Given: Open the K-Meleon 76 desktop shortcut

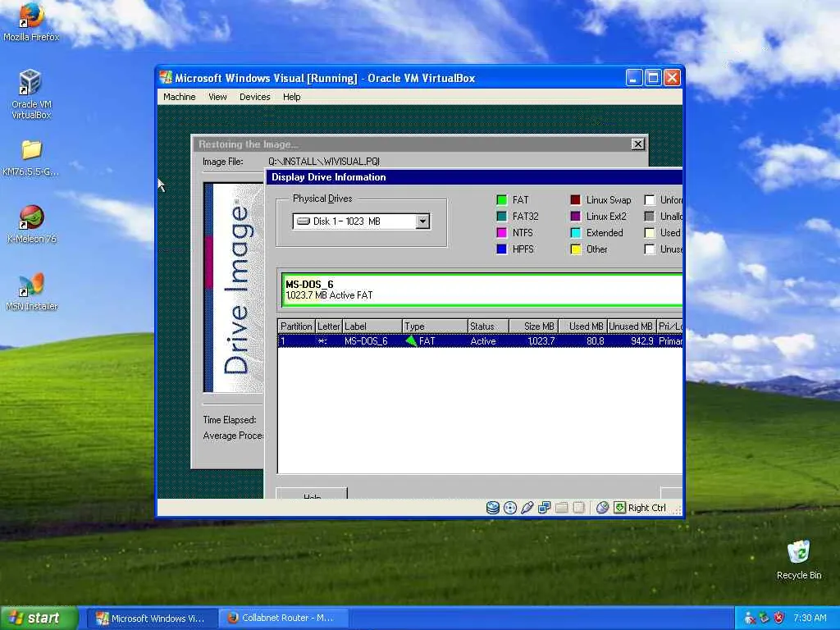Looking at the screenshot, I should [31, 224].
